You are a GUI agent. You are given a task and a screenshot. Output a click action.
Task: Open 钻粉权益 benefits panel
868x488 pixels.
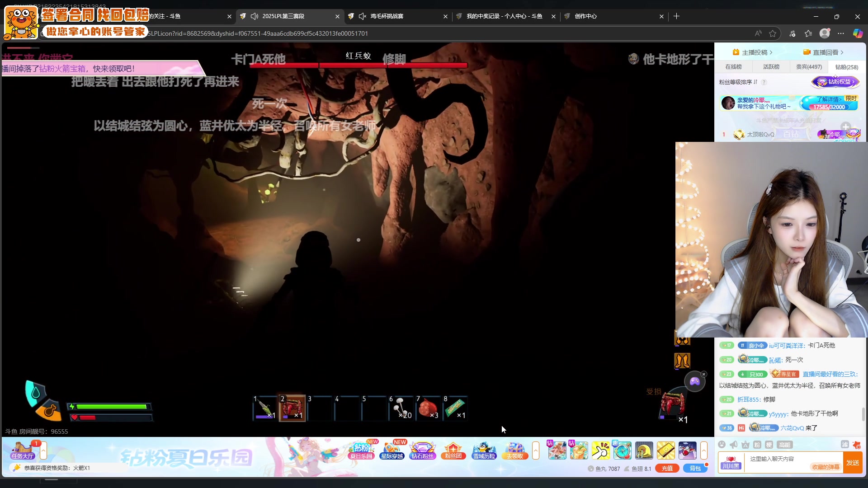pos(835,82)
